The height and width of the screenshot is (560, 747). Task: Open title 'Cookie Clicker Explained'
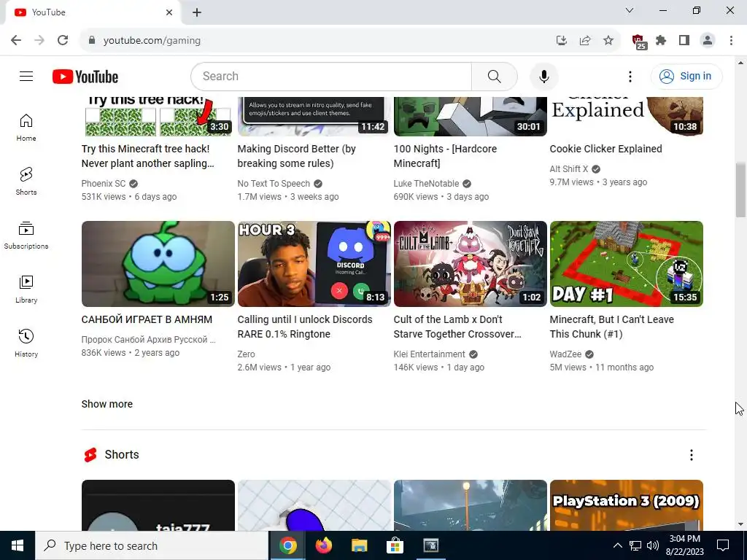[x=606, y=149]
